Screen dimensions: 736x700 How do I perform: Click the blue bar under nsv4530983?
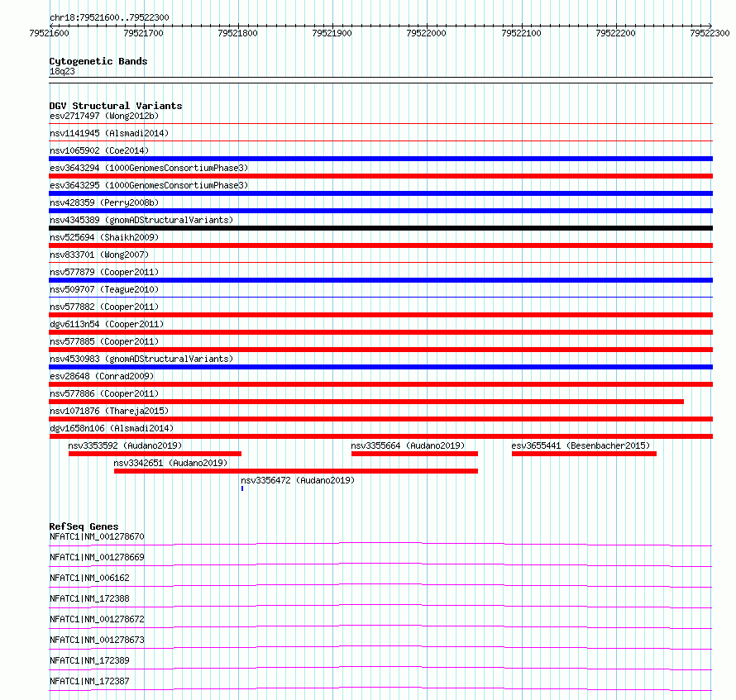[x=380, y=367]
